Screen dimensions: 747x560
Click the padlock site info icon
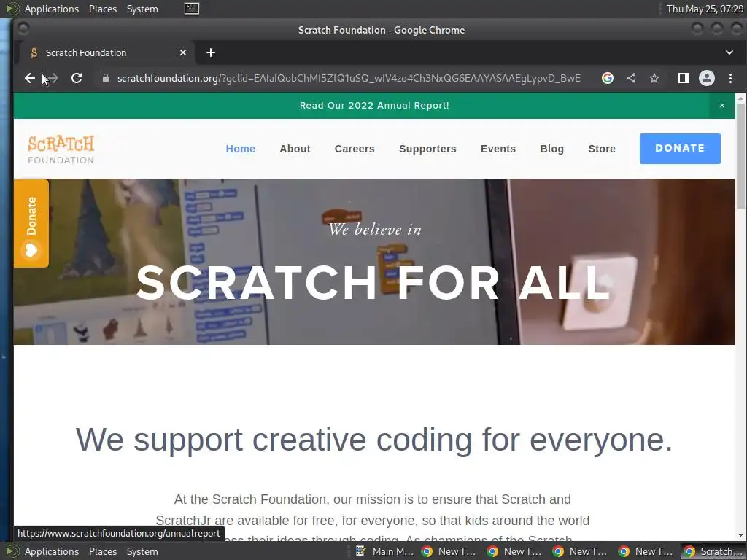106,78
